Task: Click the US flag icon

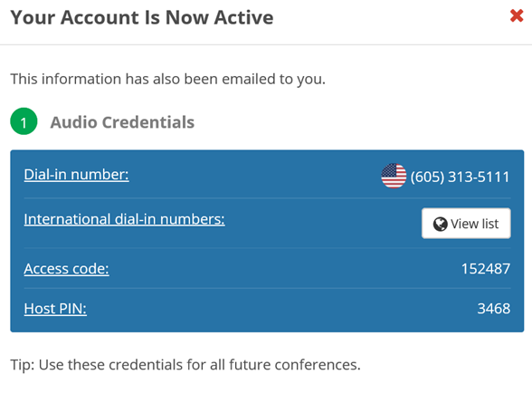Action: tap(394, 176)
